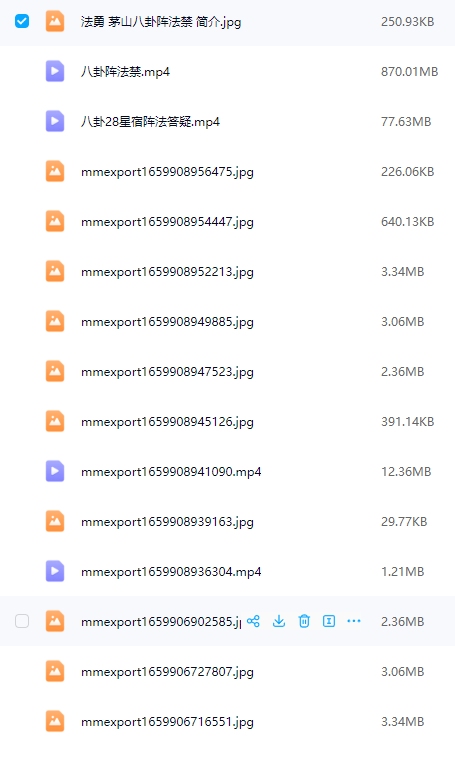Screen dimensions: 455x770
Task: Tick checkbox for mmexport1659906902585 file
Action: point(22,621)
